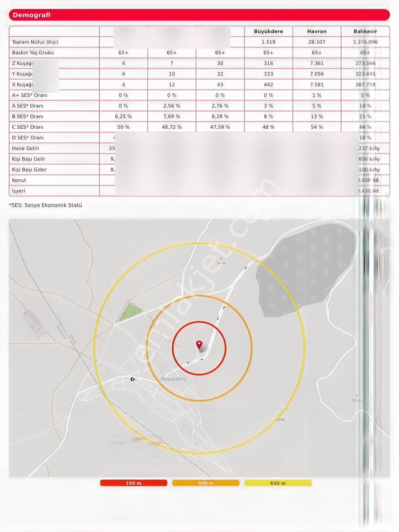Select the 600 m yellow legend swatch
The width and height of the screenshot is (400, 532).
278,483
